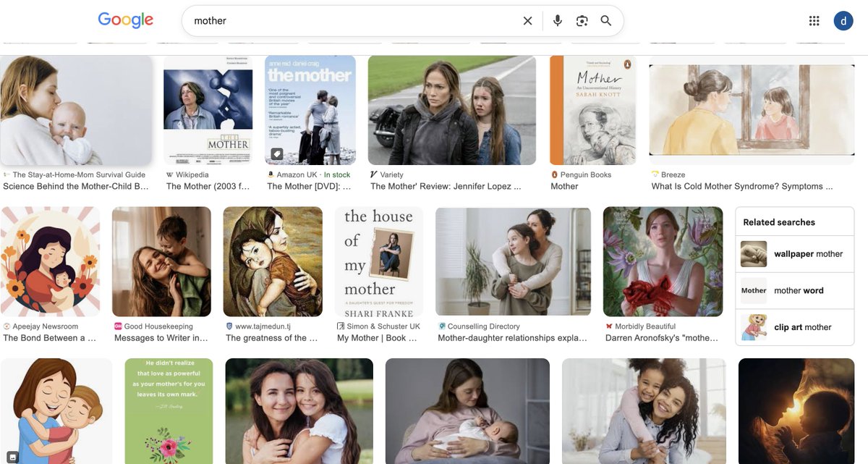The image size is (868, 464).
Task: Click the Wikipedia favicon
Action: click(170, 175)
